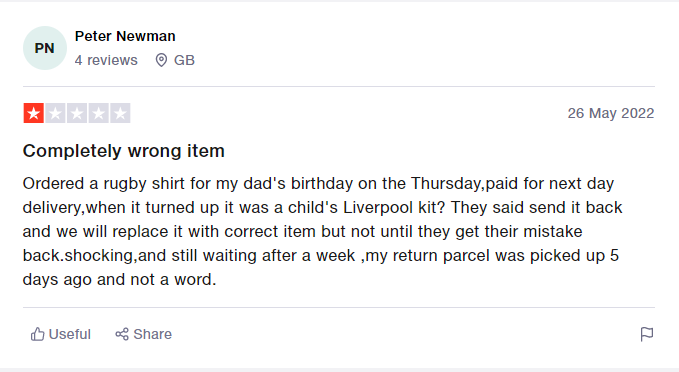Click the review body text paragraph
The image size is (679, 372).
point(323,231)
